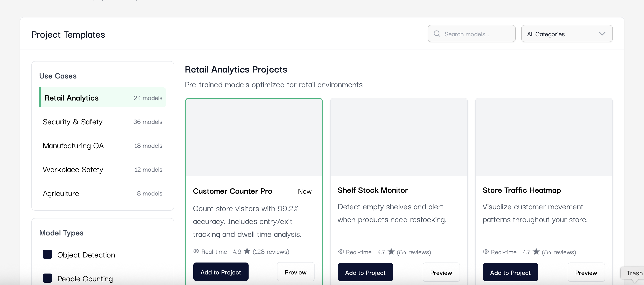Preview the Shelf Stock Monitor model
Screen dimensions: 644x285
coord(441,272)
